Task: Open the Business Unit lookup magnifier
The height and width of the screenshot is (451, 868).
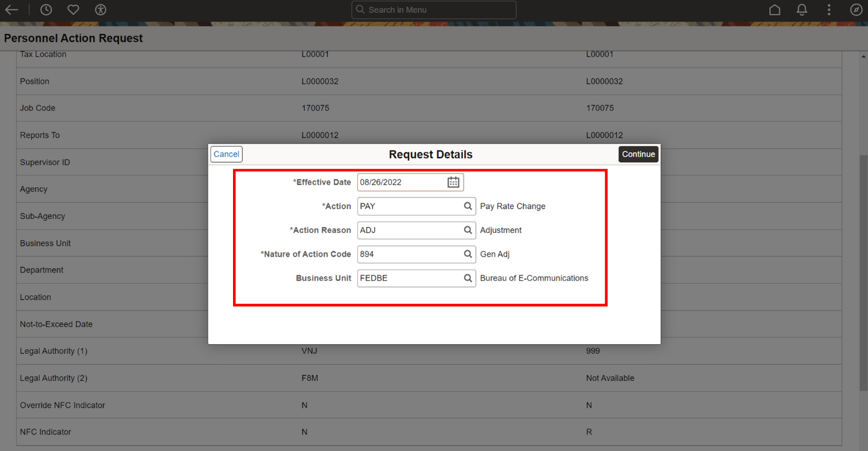Action: (x=468, y=278)
